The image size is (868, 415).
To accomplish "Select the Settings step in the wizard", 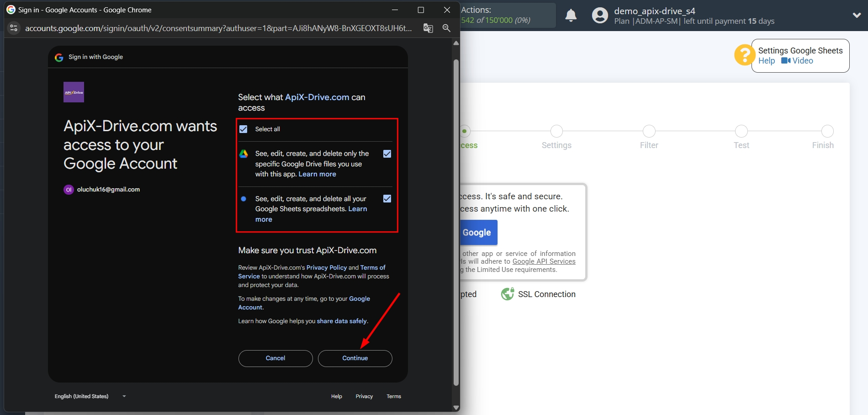I will click(556, 131).
